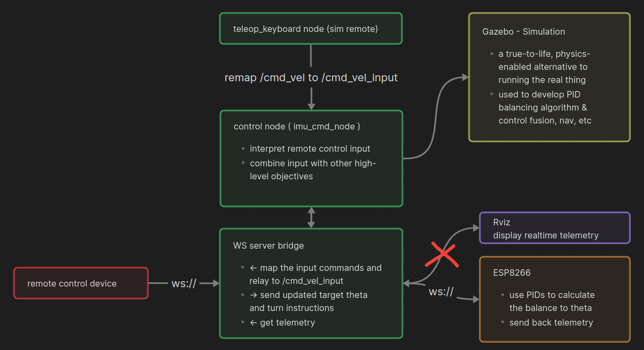Screen dimensions: 644x350
Task: Select the red remote control device card
Action: coord(81,283)
